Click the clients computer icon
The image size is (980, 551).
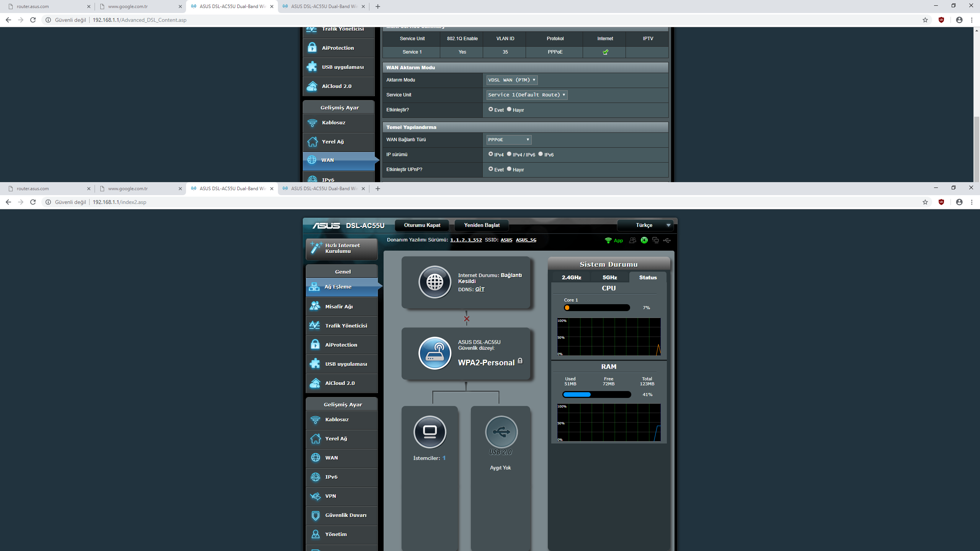[x=430, y=432]
